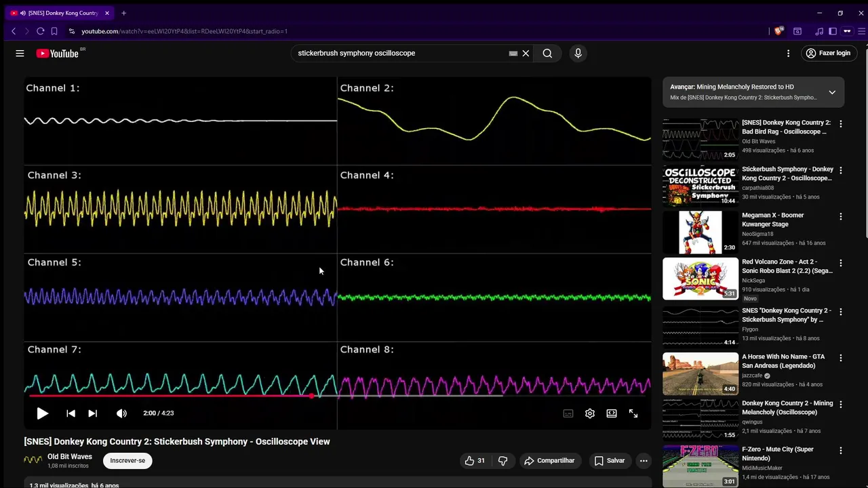Click MidiMusicMaker channel name
The height and width of the screenshot is (488, 868).
(762, 468)
